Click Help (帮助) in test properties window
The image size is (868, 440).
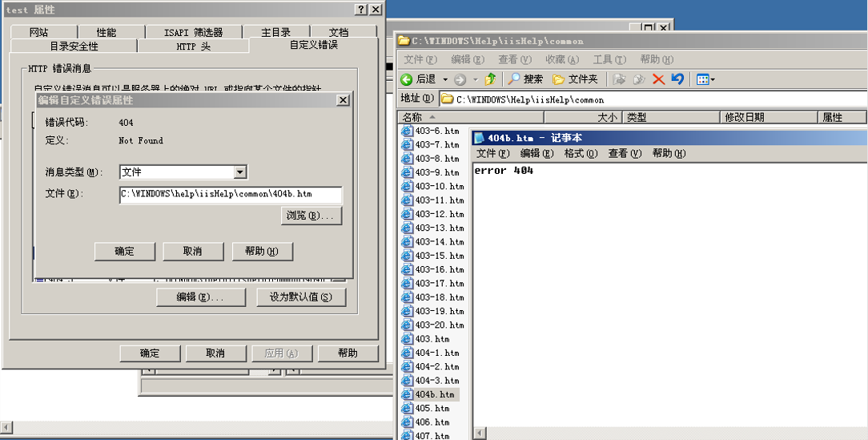(348, 353)
